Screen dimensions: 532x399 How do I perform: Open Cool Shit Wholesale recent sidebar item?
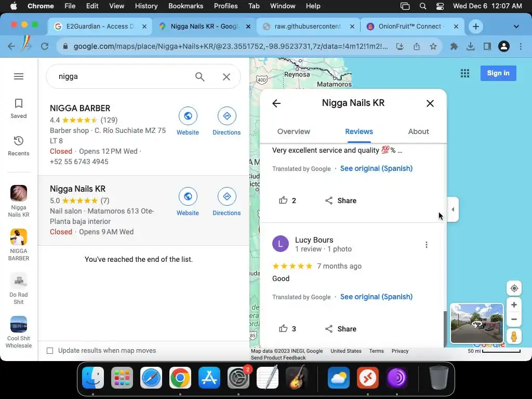(19, 332)
